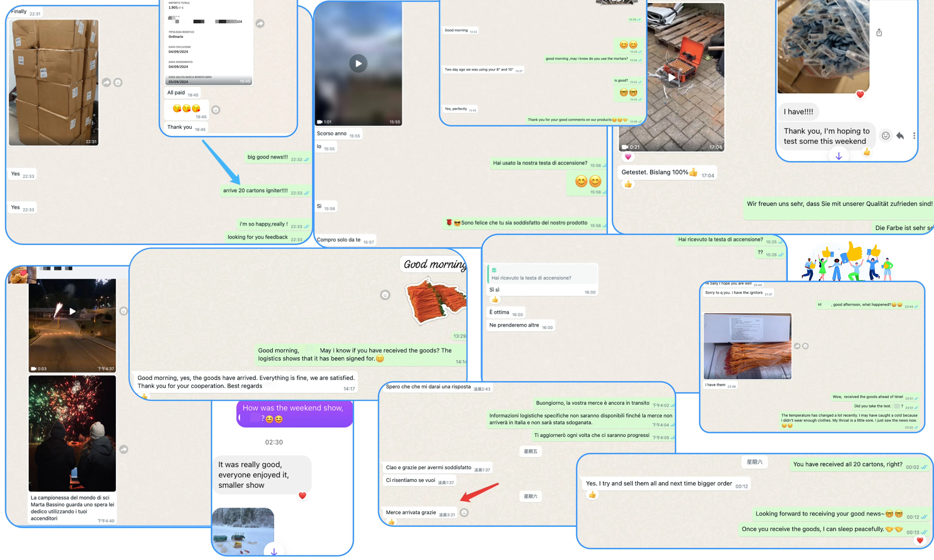Play the orange firing case video
Image resolution: width=934 pixels, height=560 pixels.
(x=672, y=77)
